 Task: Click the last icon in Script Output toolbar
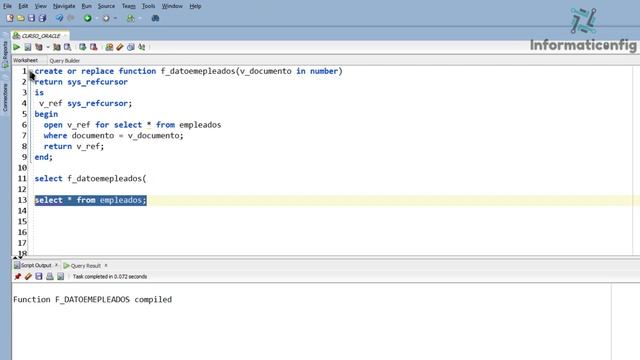pos(60,277)
